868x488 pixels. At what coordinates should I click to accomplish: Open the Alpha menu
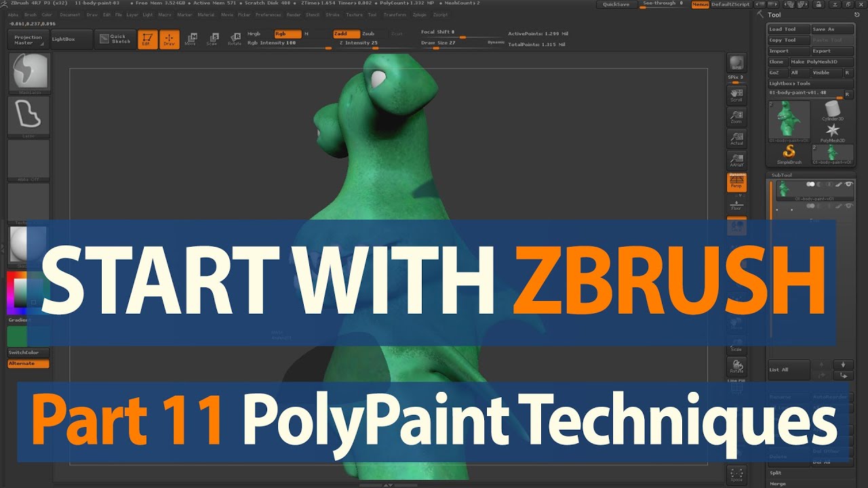[13, 14]
